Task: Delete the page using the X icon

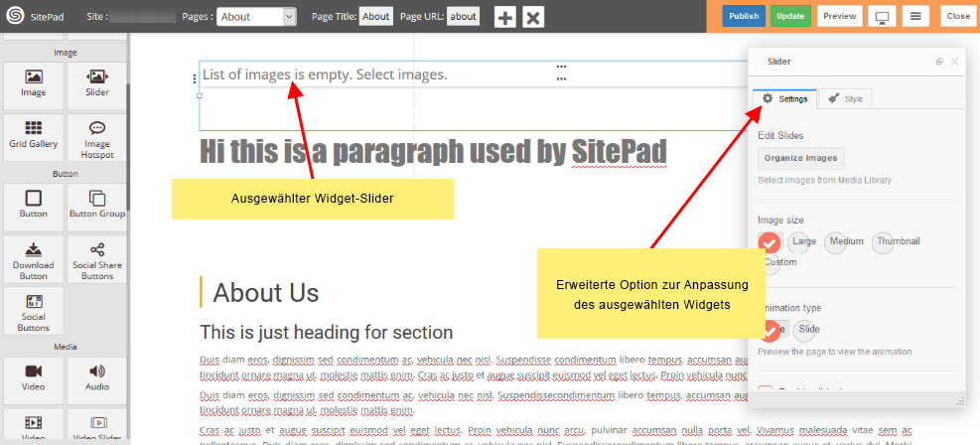Action: [x=533, y=17]
